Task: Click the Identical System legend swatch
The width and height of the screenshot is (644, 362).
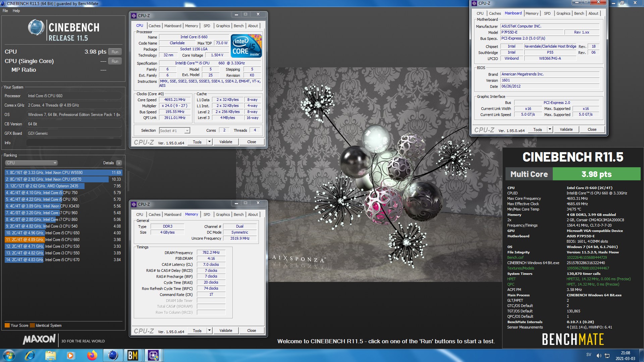Action: [32, 325]
